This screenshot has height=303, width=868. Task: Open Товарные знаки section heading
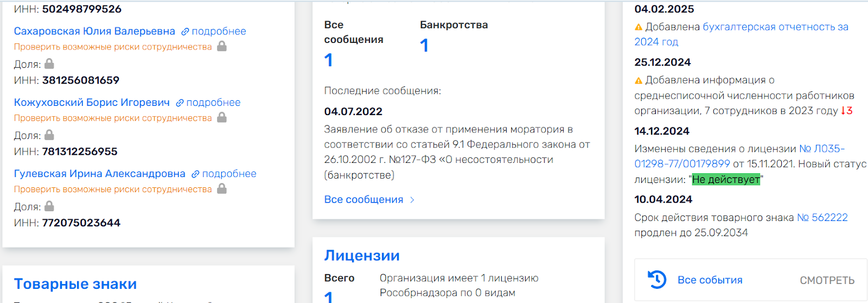75,283
